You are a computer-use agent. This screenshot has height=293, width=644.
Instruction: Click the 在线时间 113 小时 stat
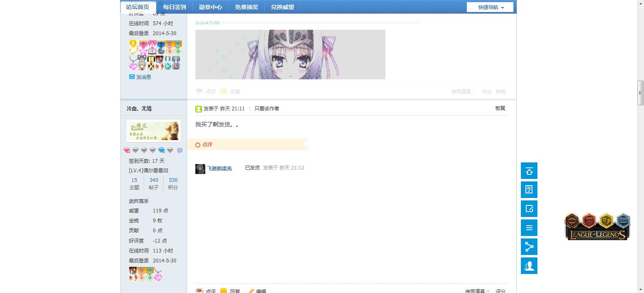[x=151, y=251]
